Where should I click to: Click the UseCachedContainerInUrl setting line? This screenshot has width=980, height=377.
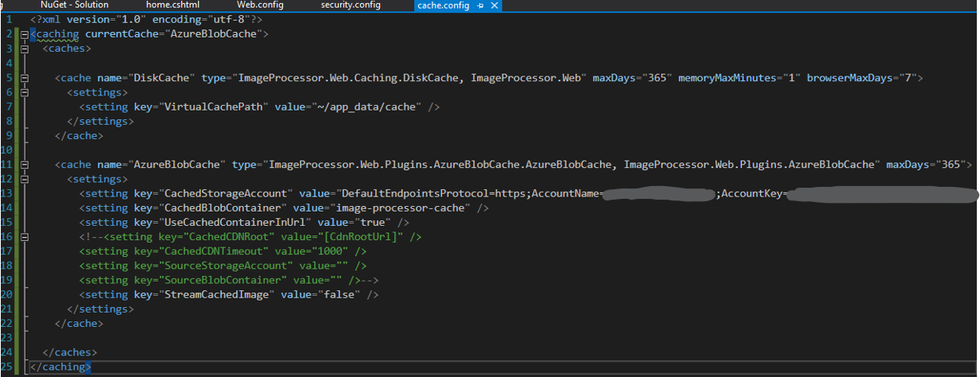pos(244,222)
